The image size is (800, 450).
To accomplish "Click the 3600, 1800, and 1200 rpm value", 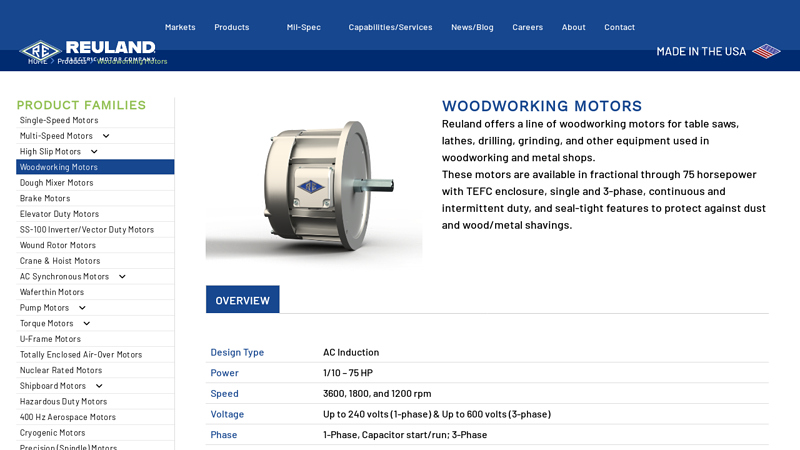I will 377,393.
